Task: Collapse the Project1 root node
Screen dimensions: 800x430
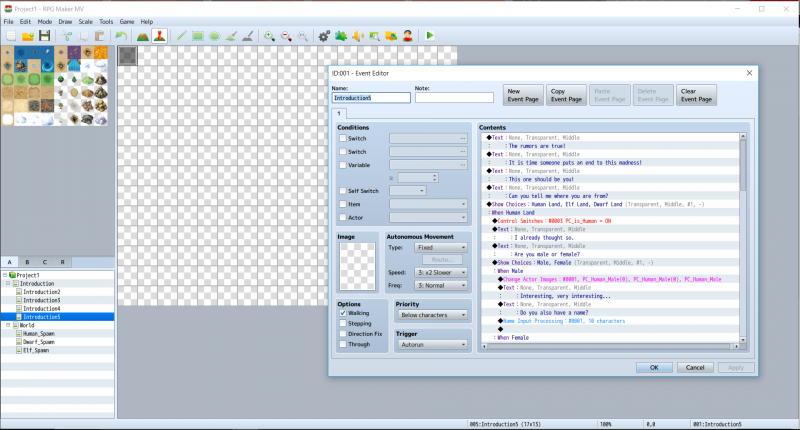Action: click(5, 275)
